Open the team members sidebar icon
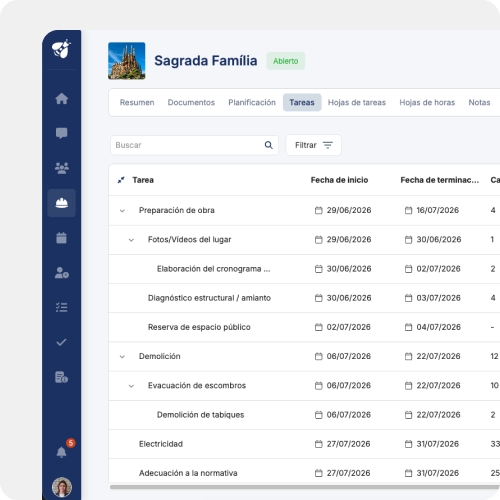 pyautogui.click(x=62, y=168)
